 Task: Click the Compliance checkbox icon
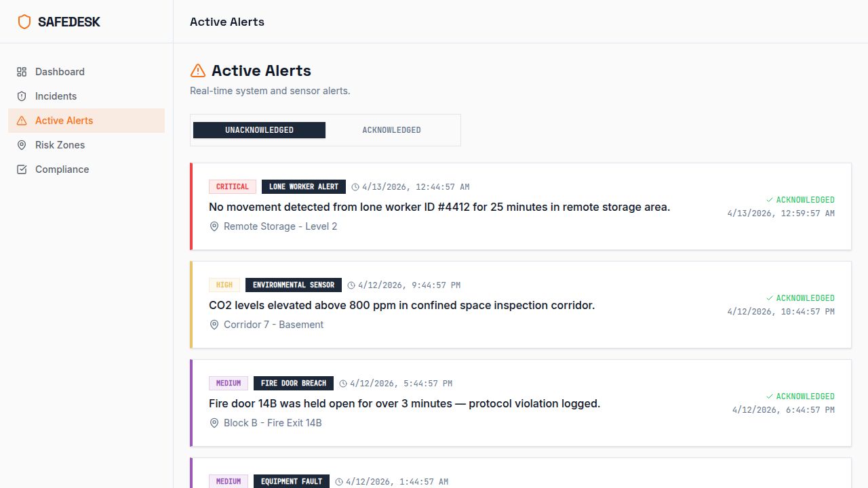(22, 169)
